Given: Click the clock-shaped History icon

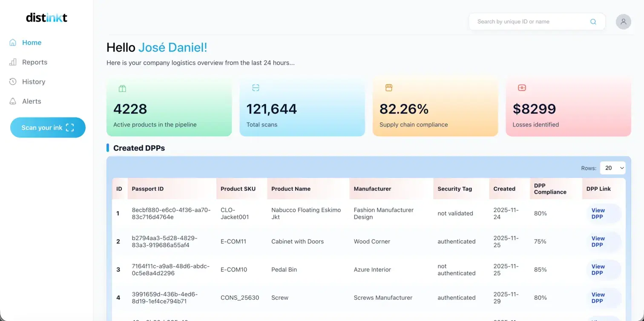Looking at the screenshot, I should coord(12,81).
